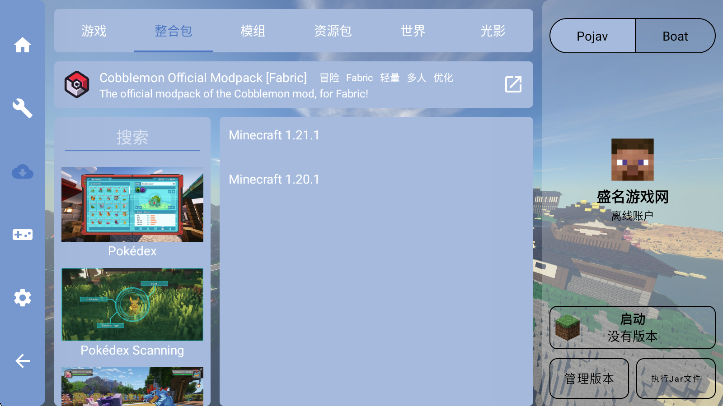Open Cobblemon modpack page in external browser
Image resolution: width=723 pixels, height=406 pixels.
(513, 84)
